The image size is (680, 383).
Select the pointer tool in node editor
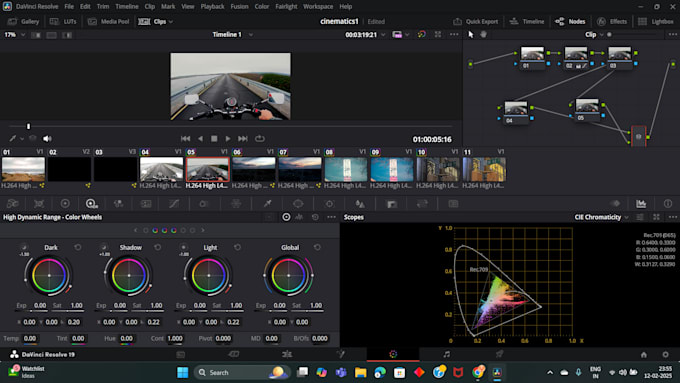pyautogui.click(x=471, y=34)
